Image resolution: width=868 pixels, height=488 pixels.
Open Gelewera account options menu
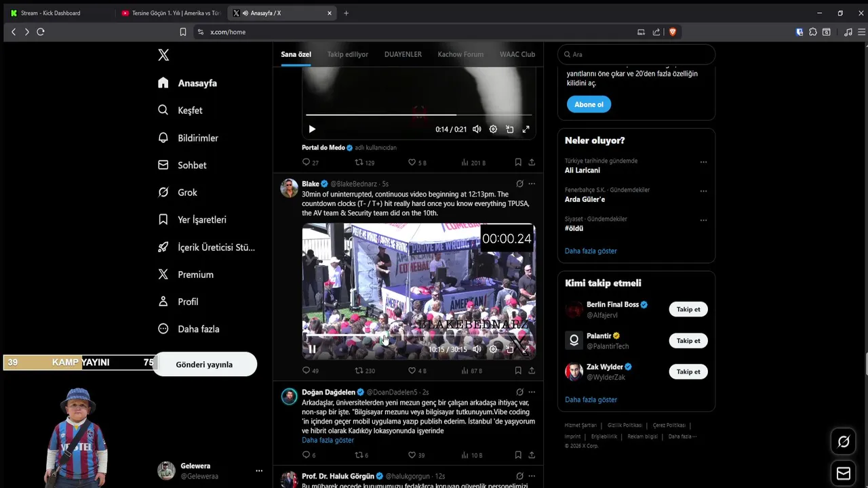tap(258, 470)
